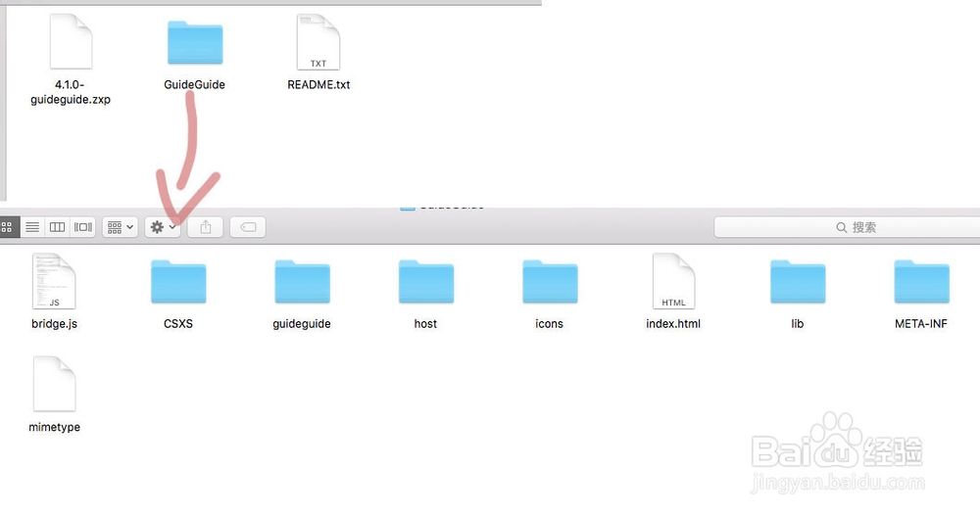
Task: Click the bridge.js file name label
Action: coord(54,323)
